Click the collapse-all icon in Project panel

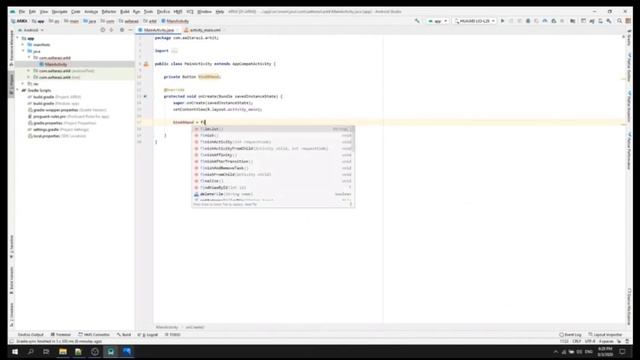point(111,30)
